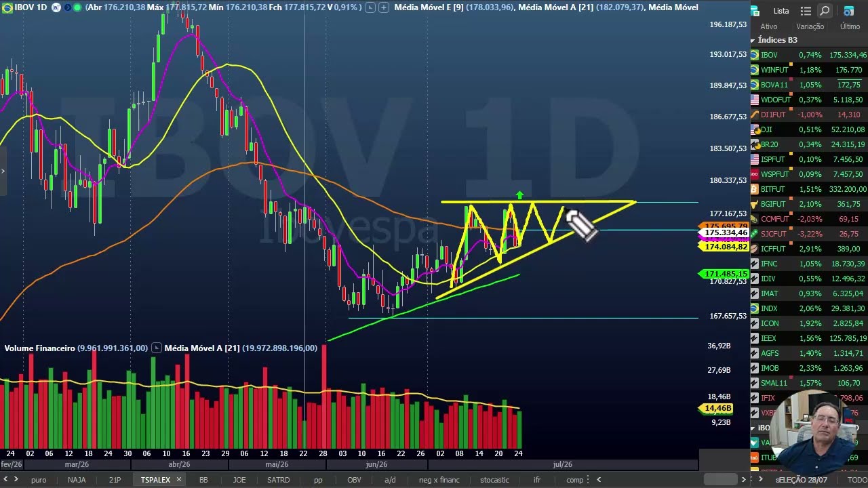This screenshot has height=488, width=868.
Task: Toggle the green status dot in chart header
Action: pyautogui.click(x=78, y=7)
